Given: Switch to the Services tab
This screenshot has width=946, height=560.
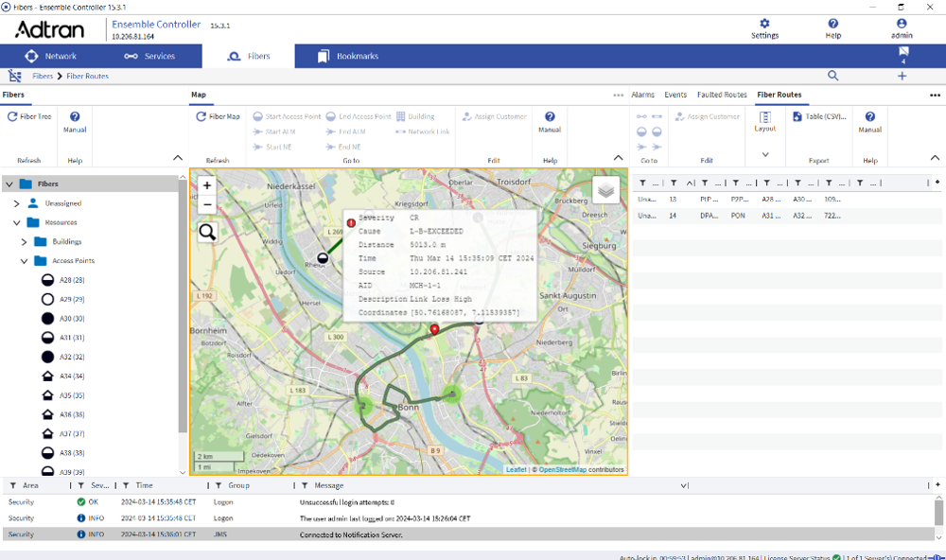Looking at the screenshot, I should pyautogui.click(x=149, y=56).
